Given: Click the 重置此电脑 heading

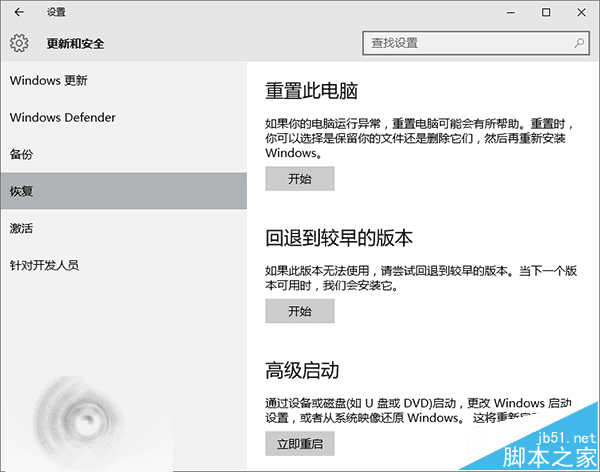Looking at the screenshot, I should coord(311,91).
